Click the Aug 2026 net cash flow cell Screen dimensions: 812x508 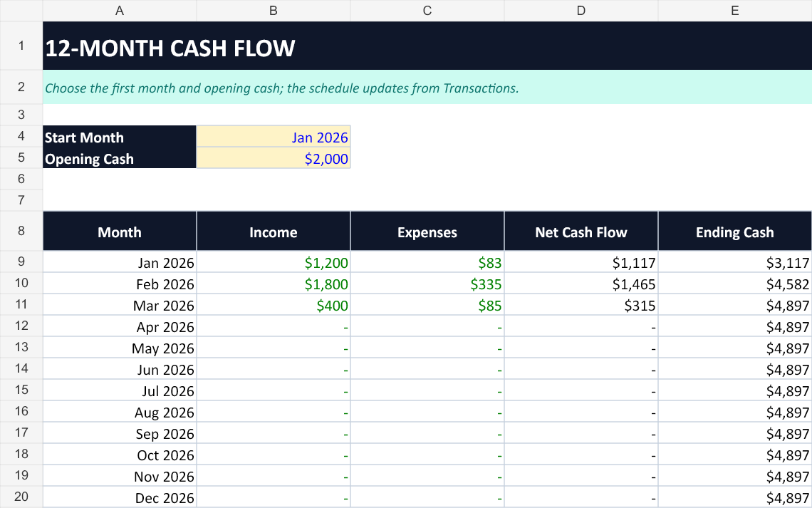(x=581, y=412)
